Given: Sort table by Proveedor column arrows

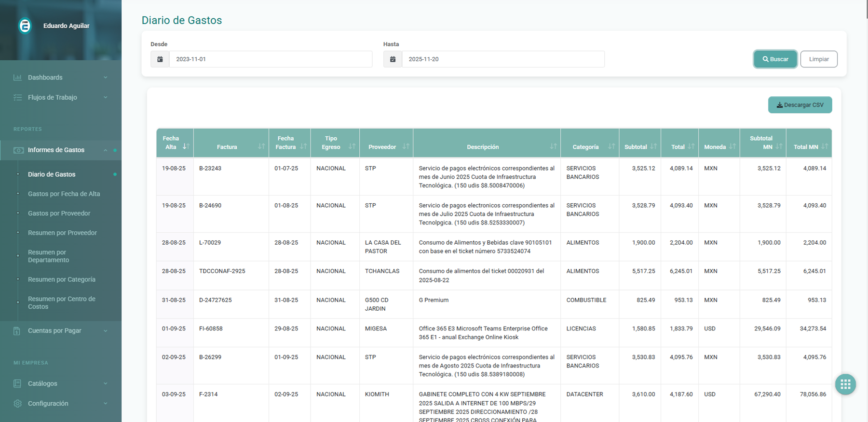Looking at the screenshot, I should 406,146.
